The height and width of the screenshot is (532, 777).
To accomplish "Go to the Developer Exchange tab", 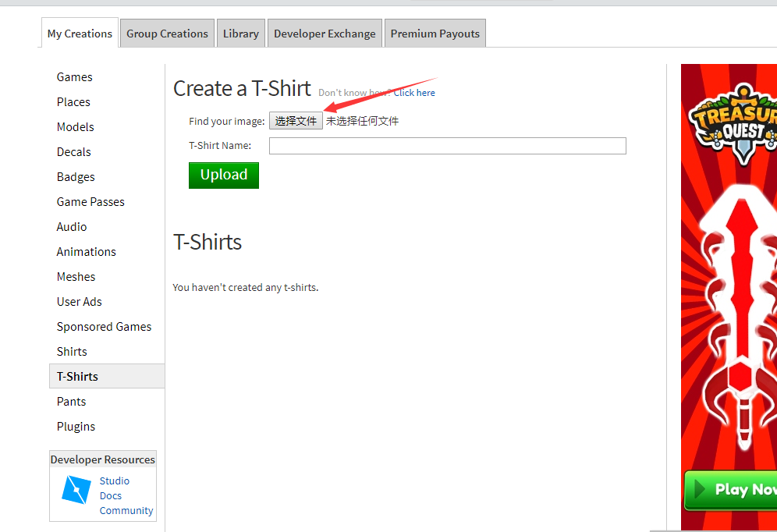I will point(325,34).
